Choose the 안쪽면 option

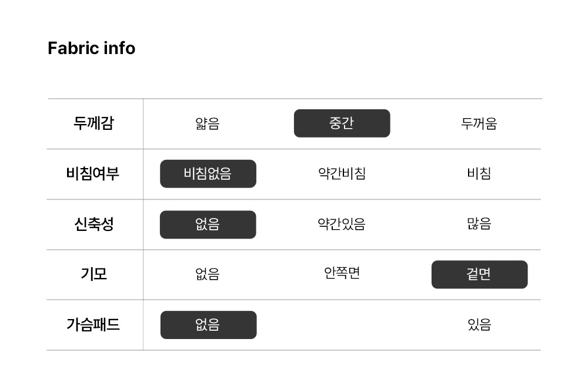click(x=342, y=273)
